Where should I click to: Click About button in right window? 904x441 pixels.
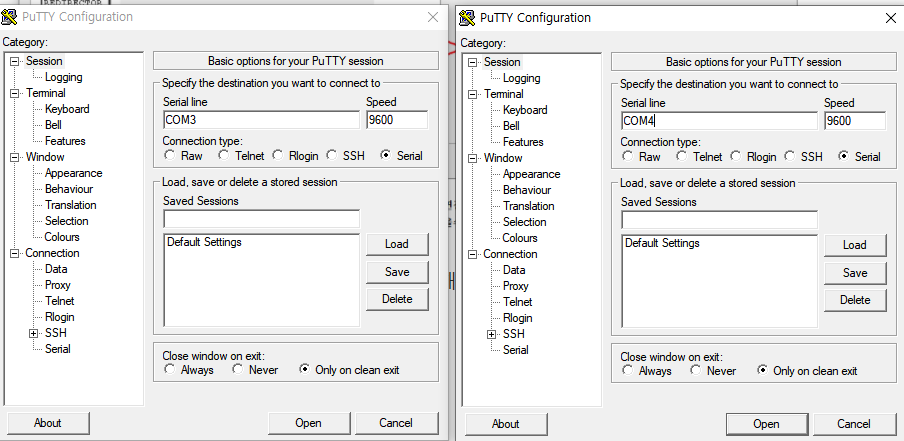(x=506, y=424)
